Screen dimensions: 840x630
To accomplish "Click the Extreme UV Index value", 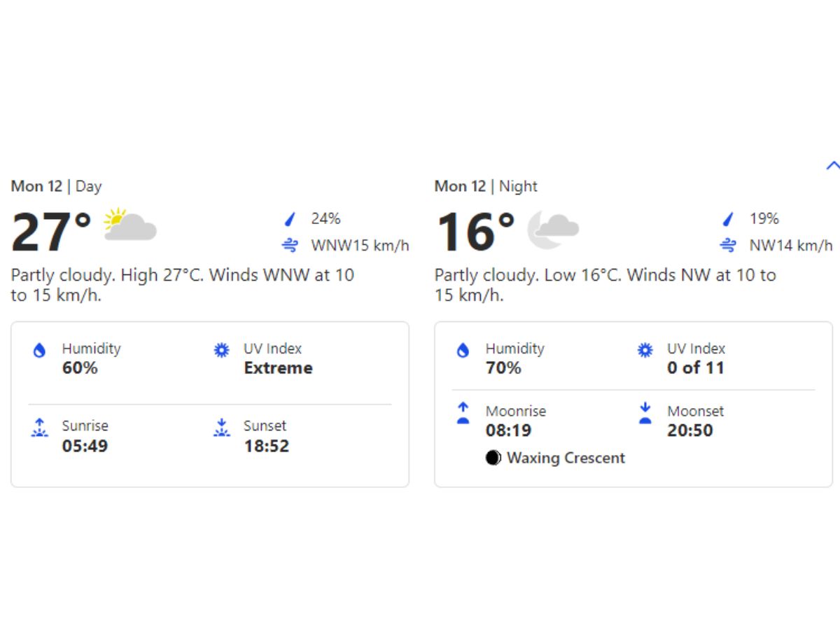I will [279, 367].
